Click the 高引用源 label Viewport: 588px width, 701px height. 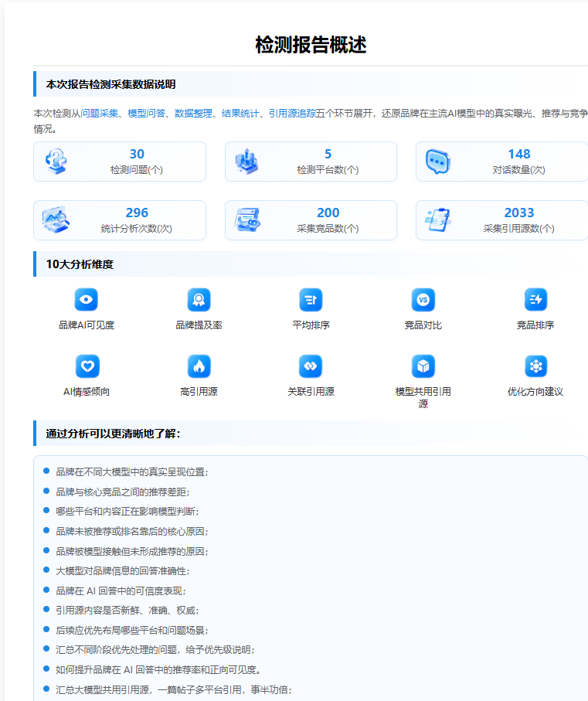click(x=199, y=392)
